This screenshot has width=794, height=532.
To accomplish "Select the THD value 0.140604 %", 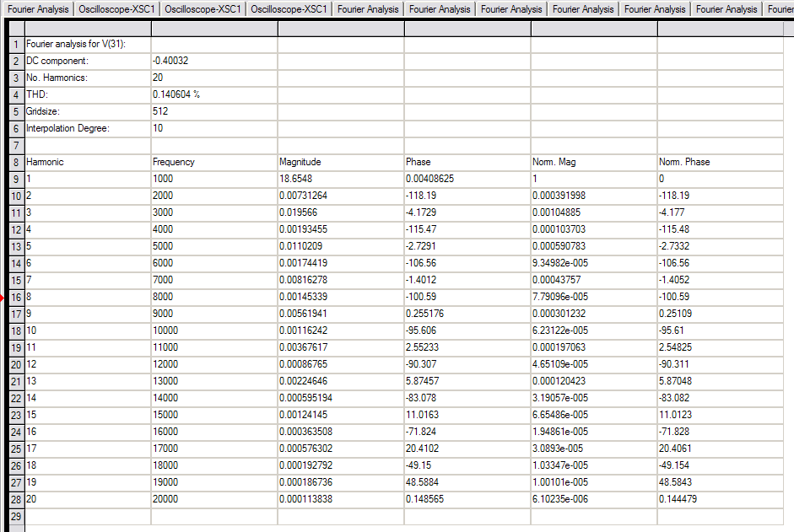I will [x=214, y=94].
